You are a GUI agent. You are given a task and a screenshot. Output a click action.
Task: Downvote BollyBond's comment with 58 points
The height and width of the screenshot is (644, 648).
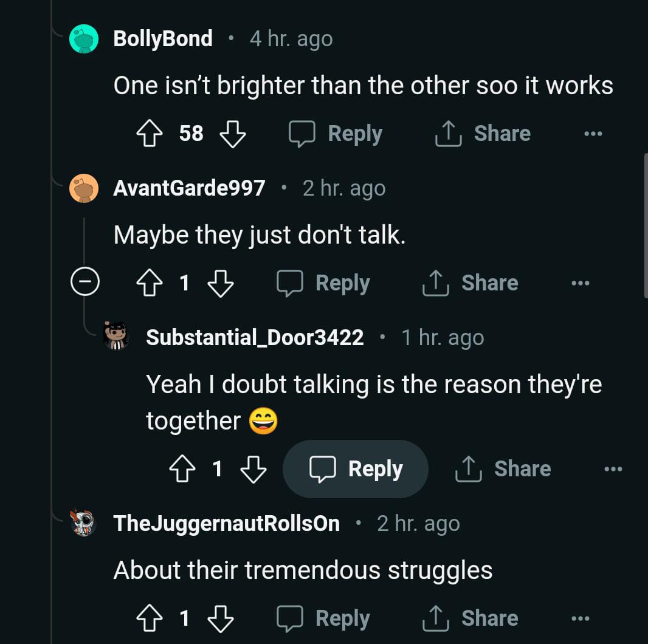pyautogui.click(x=232, y=134)
